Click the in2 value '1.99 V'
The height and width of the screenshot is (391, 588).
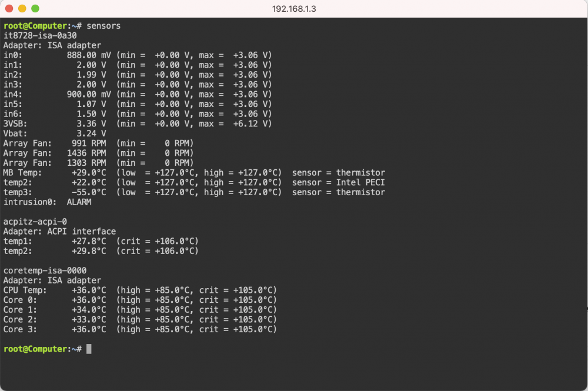[x=92, y=75]
